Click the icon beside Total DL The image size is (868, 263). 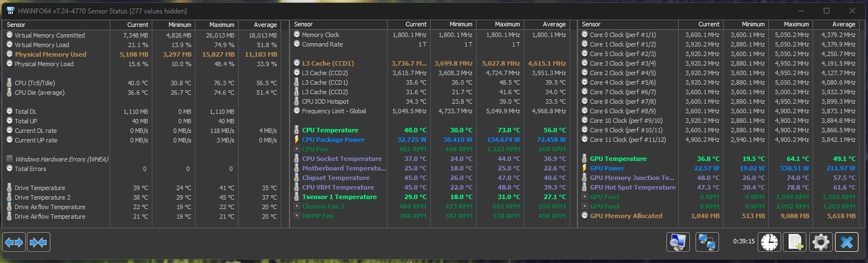point(10,112)
